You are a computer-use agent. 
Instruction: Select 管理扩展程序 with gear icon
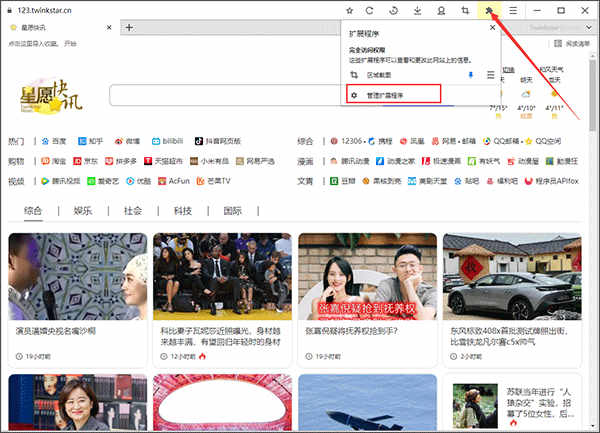(x=394, y=94)
